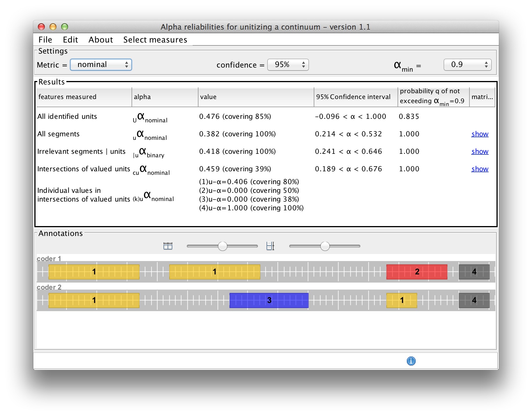
Task: Open the File menu
Action: coord(45,40)
